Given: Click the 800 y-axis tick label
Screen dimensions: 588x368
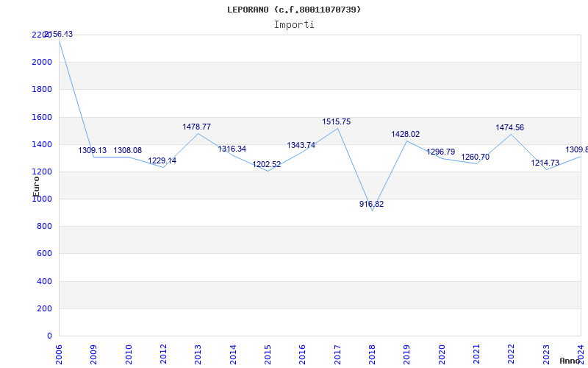Looking at the screenshot, I should point(45,226).
